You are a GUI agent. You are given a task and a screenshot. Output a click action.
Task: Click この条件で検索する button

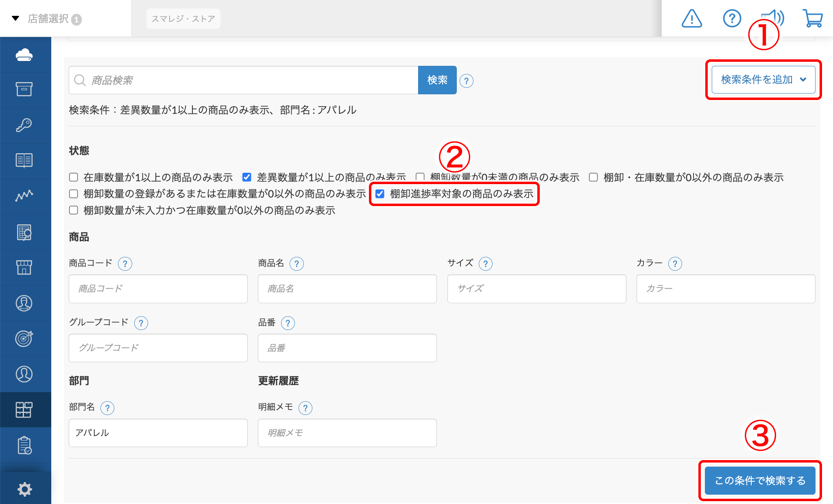coord(760,480)
